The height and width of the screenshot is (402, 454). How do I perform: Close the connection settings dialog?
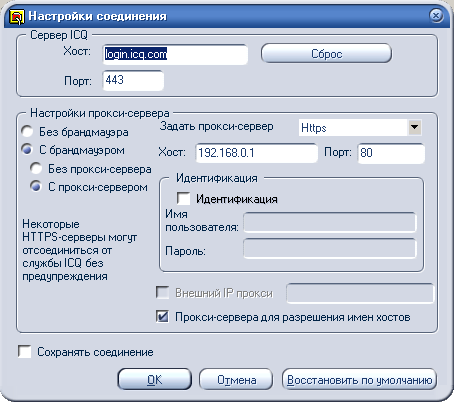click(x=436, y=15)
